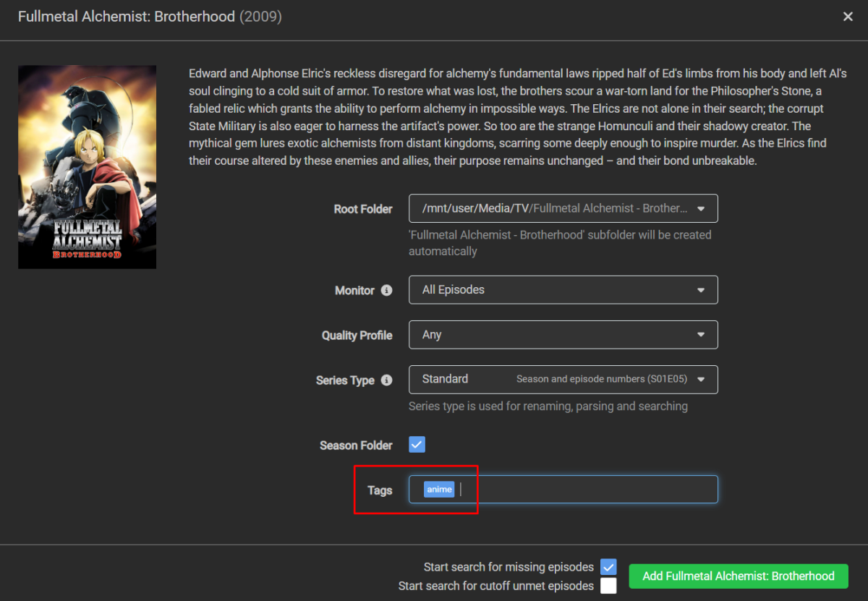Click 'Start search for missing episodes' label

509,567
